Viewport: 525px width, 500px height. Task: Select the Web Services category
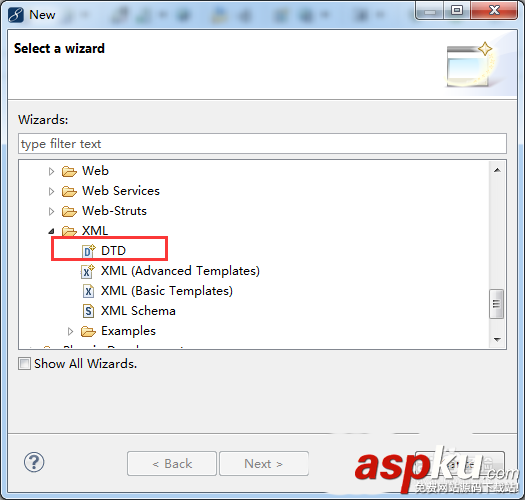121,191
